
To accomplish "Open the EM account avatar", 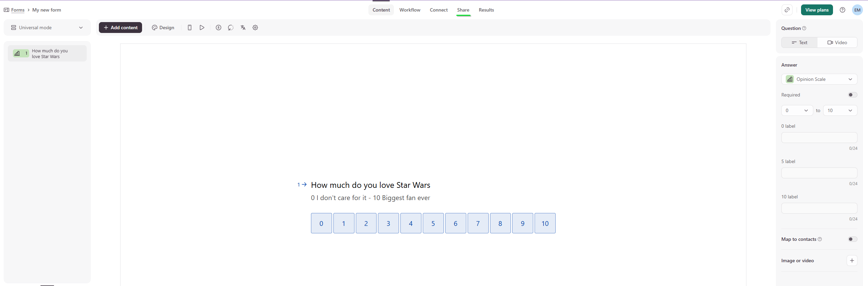I will coord(857,10).
